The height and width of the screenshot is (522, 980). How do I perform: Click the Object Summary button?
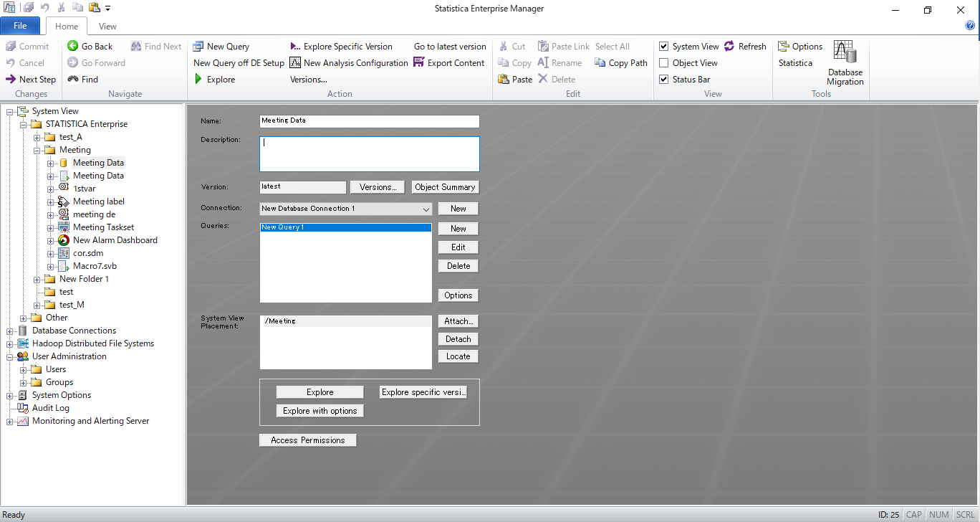click(x=445, y=187)
